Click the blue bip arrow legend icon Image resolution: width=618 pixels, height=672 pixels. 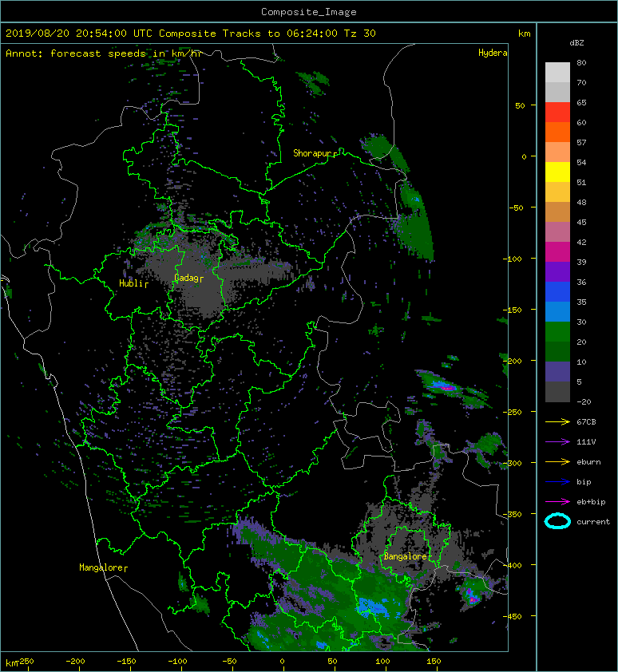click(557, 482)
